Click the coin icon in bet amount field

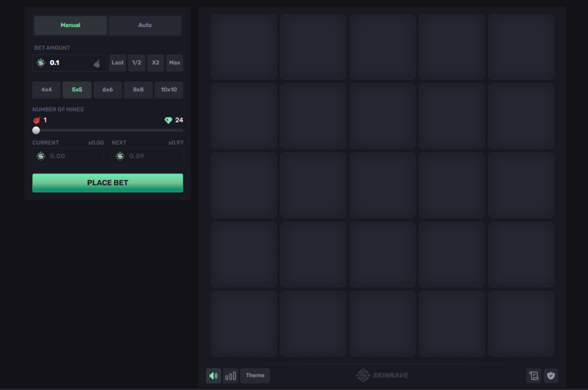[x=41, y=63]
